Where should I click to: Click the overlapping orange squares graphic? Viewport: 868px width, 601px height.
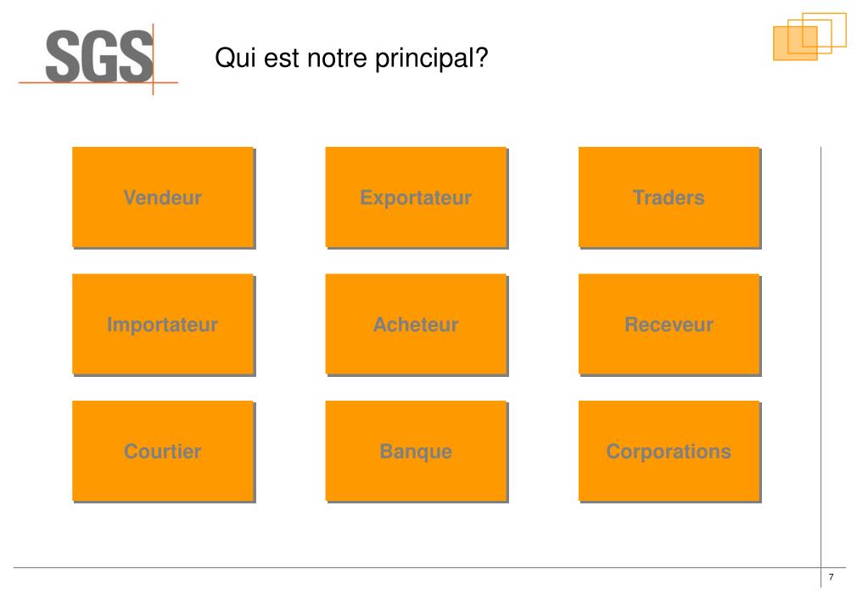tap(809, 37)
